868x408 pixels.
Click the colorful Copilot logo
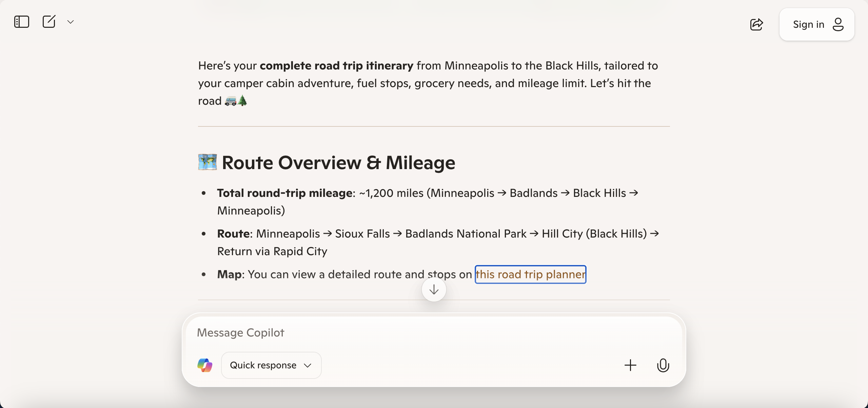click(205, 365)
